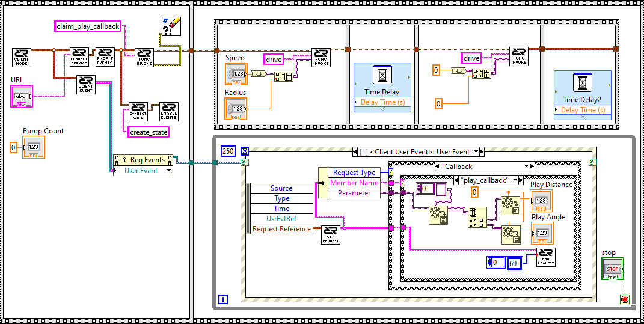Viewport: 644px width, 324px height.
Task: Select the Radius numeric control terminal
Action: tap(236, 109)
